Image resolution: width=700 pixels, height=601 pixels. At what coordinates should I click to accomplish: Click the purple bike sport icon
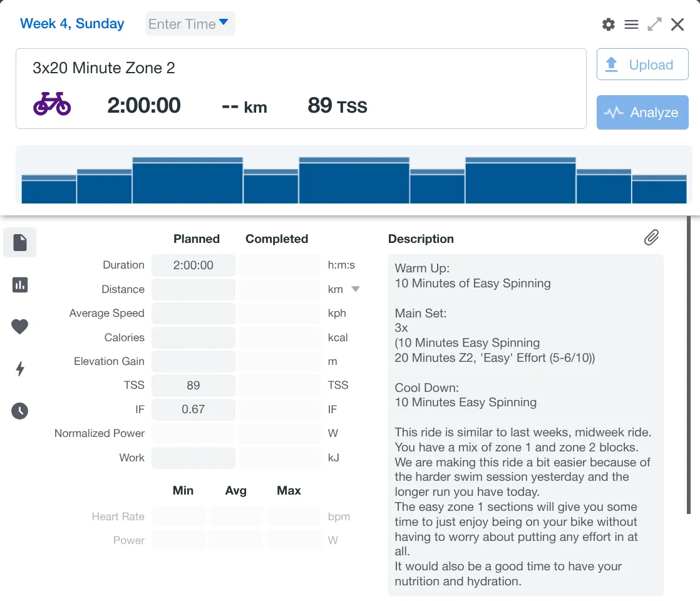52,104
